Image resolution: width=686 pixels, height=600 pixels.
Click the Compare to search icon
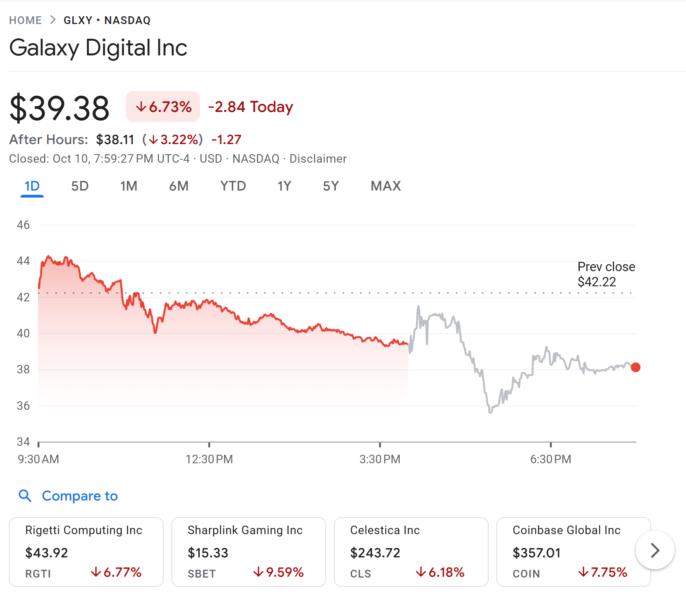[x=24, y=496]
